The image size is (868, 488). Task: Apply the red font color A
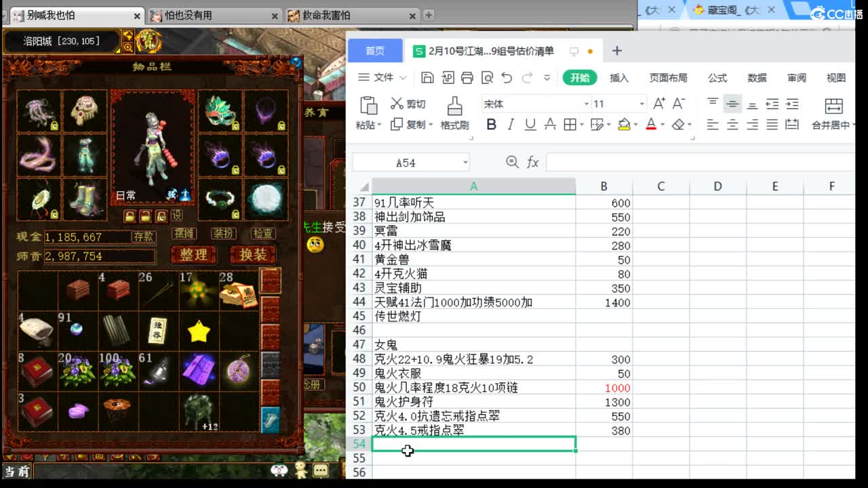pyautogui.click(x=651, y=125)
